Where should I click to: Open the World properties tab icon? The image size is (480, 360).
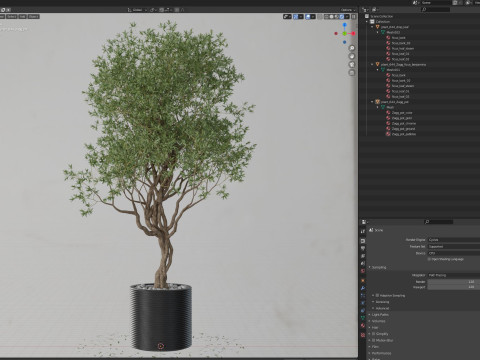point(363,271)
